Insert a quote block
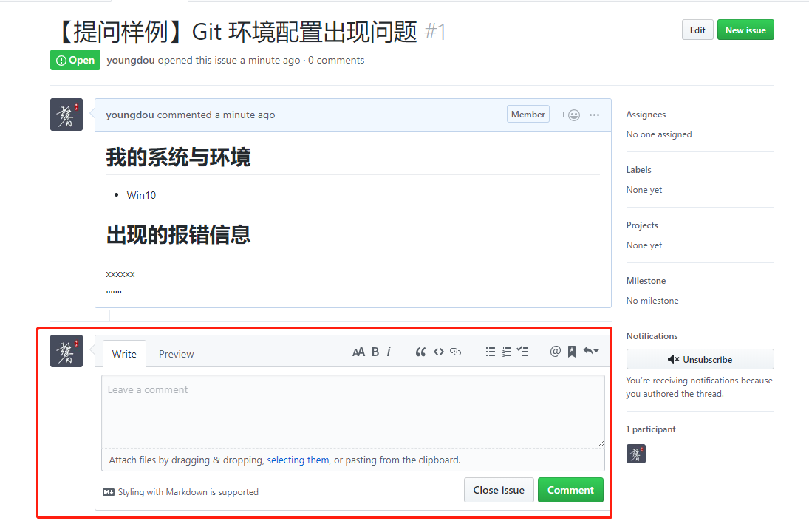This screenshot has width=809, height=532. pos(420,352)
